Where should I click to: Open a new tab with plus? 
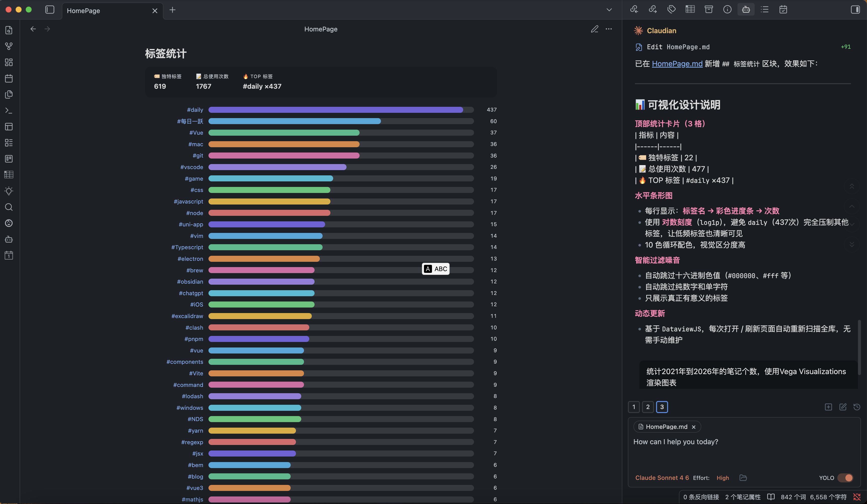pyautogui.click(x=172, y=10)
